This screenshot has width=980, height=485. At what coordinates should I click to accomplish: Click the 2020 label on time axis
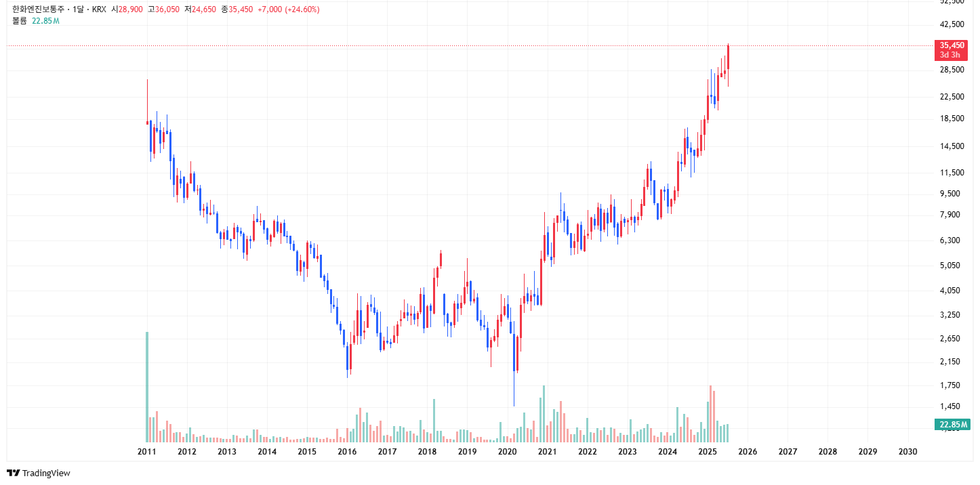(x=507, y=452)
